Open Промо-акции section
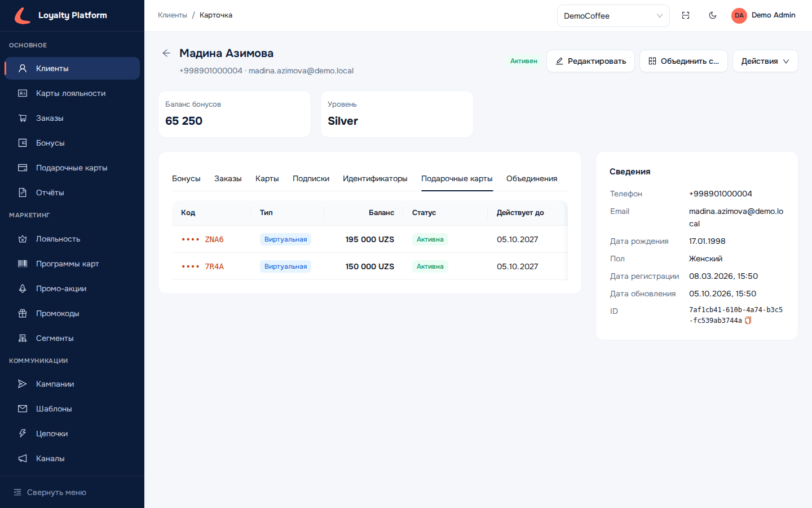 [72, 288]
